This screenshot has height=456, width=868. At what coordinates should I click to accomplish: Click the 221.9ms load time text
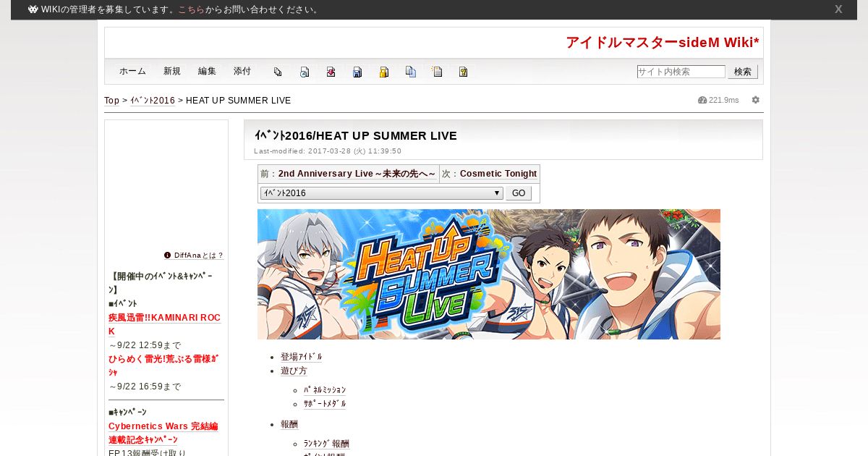[724, 100]
